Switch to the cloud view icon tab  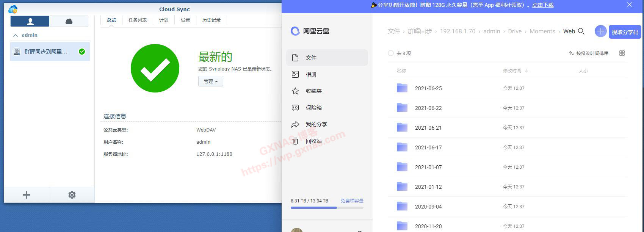pyautogui.click(x=69, y=22)
